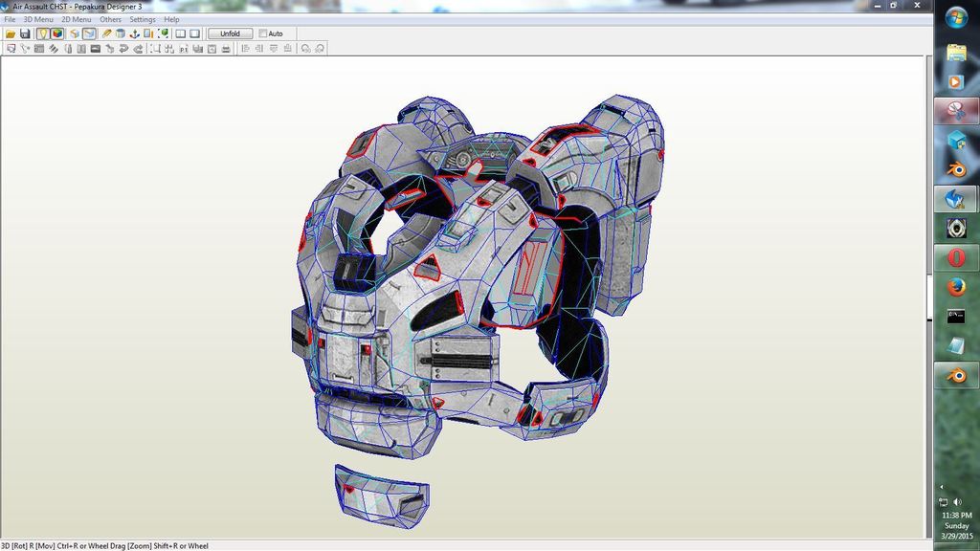
Task: Switch to the split two-pane window layout
Action: pos(181,33)
